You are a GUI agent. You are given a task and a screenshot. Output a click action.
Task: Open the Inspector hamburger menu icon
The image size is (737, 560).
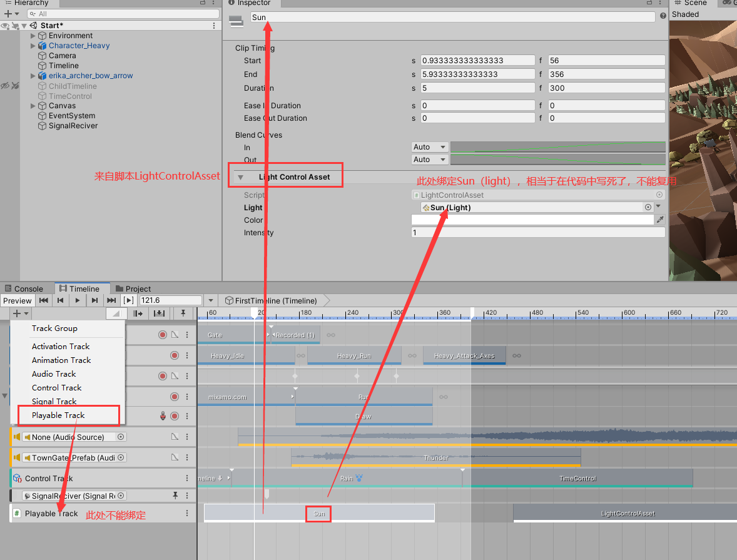[x=660, y=4]
